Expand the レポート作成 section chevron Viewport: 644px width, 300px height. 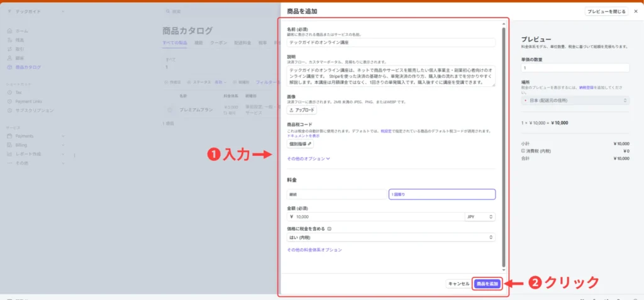[x=64, y=154]
